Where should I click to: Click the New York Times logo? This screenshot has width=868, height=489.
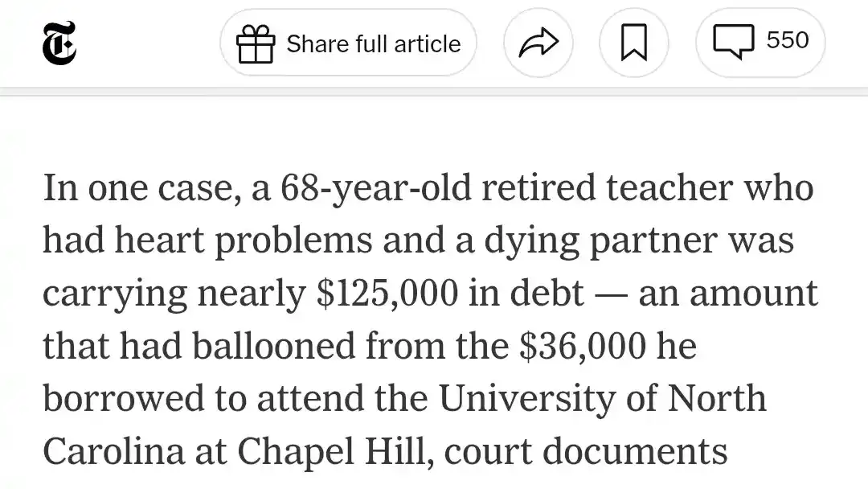[60, 43]
